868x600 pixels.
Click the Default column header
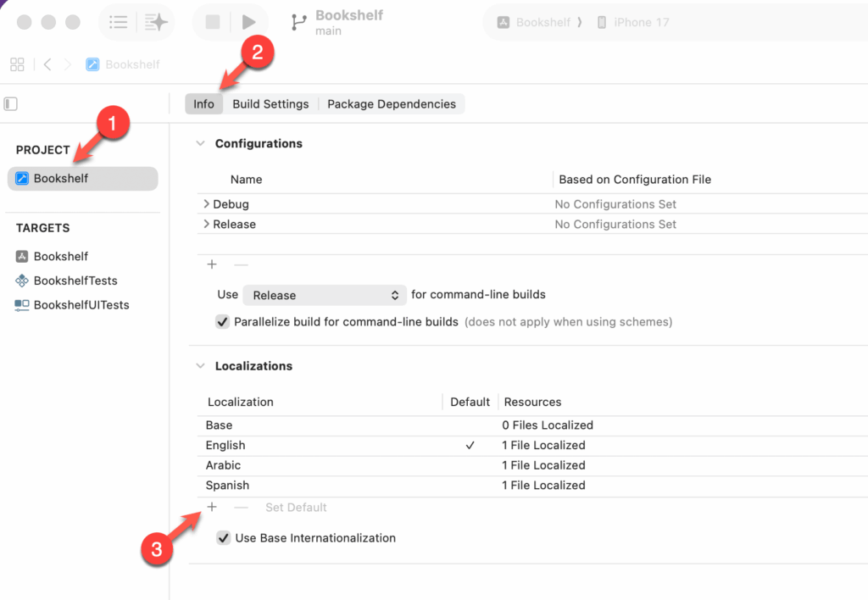pos(470,402)
